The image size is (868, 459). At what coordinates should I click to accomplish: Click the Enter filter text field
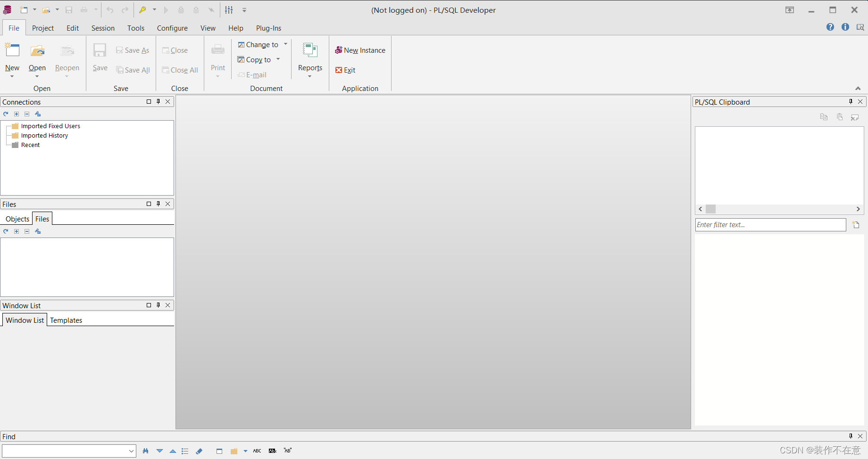click(x=770, y=225)
